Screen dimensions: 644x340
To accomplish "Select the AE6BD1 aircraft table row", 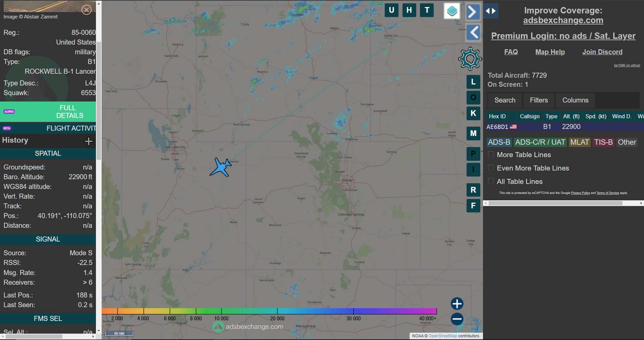I will point(565,127).
